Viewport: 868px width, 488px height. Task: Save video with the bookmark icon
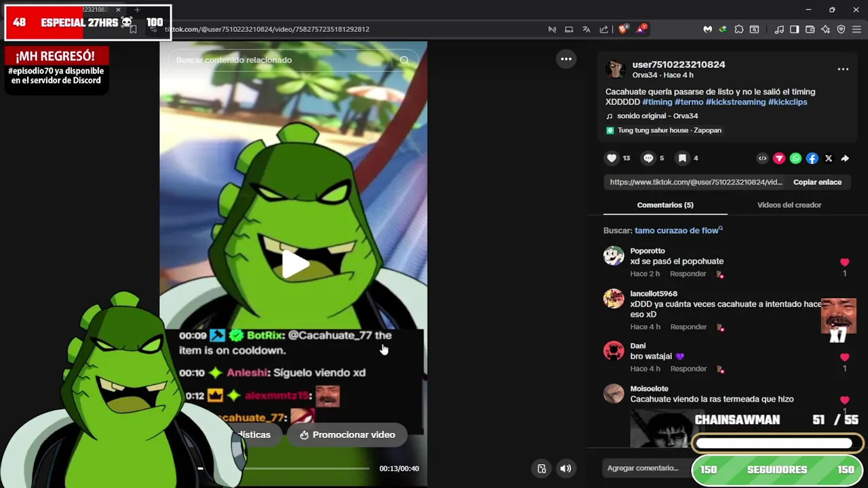682,158
